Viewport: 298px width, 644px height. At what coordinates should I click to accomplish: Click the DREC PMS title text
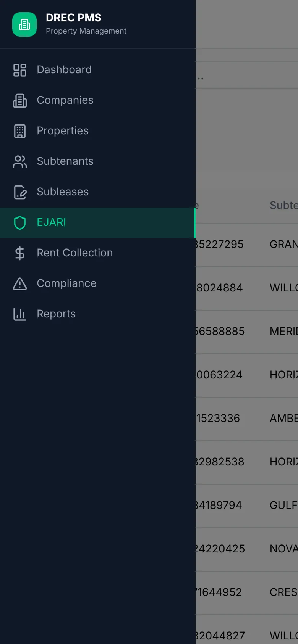(x=73, y=18)
